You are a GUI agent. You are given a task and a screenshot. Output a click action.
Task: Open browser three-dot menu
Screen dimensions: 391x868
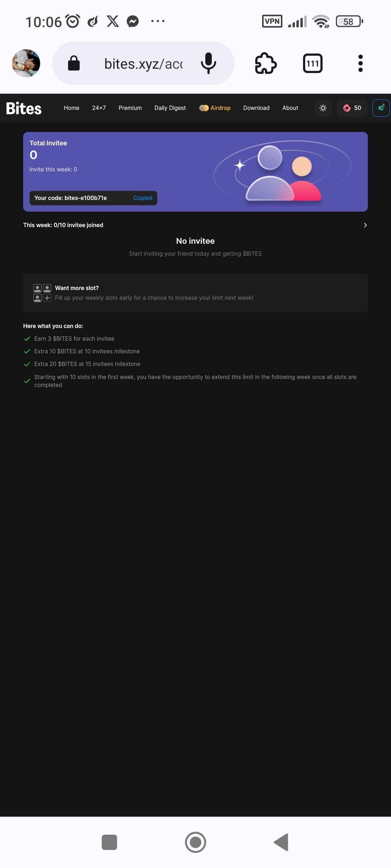click(360, 63)
